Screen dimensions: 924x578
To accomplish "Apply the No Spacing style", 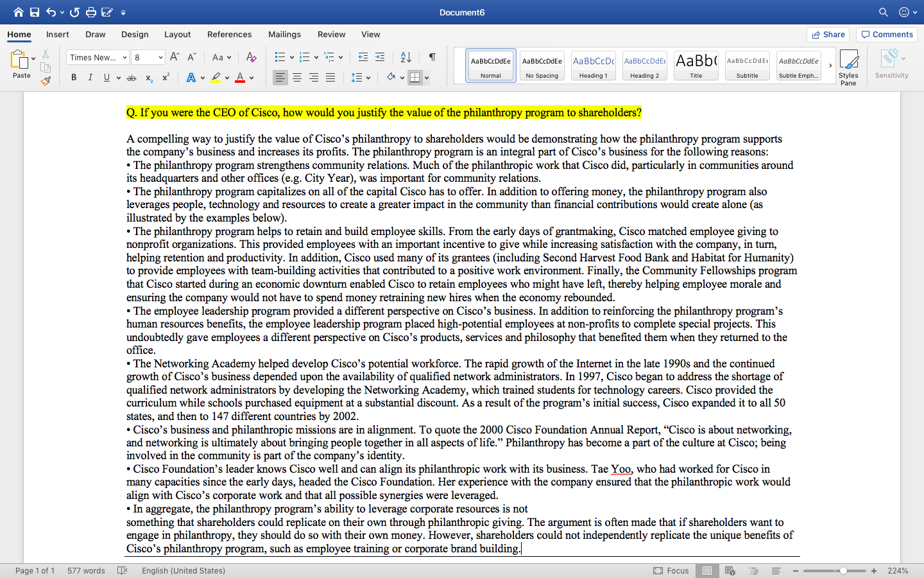I will coord(542,66).
